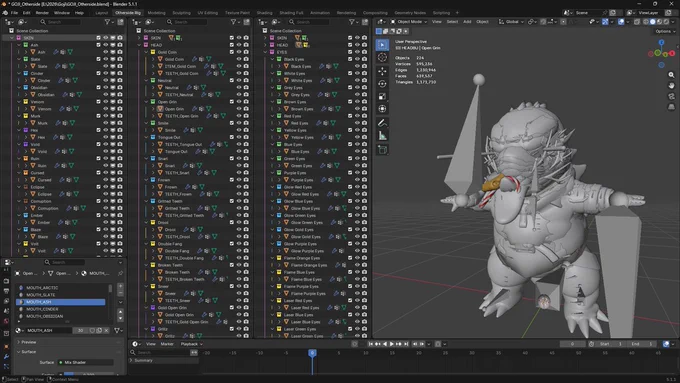680x383 pixels.
Task: Expand the HEAD collection in third outliner
Action: tap(265, 45)
